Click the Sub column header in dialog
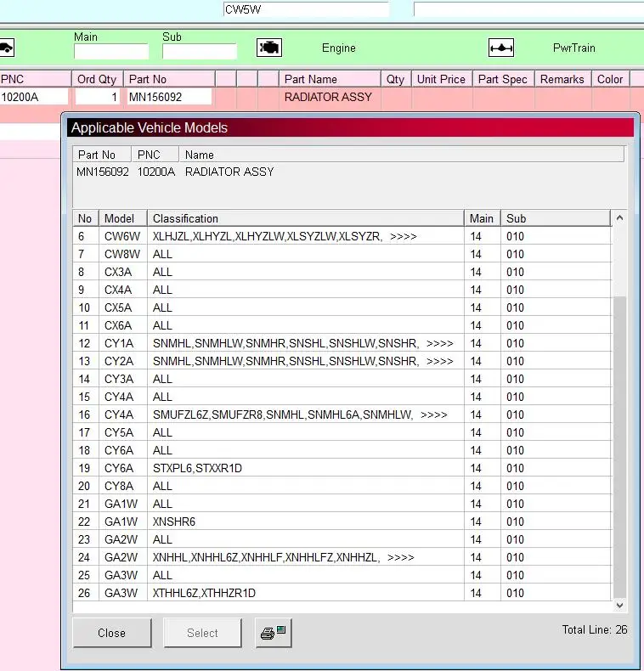644x671 pixels. (x=556, y=218)
